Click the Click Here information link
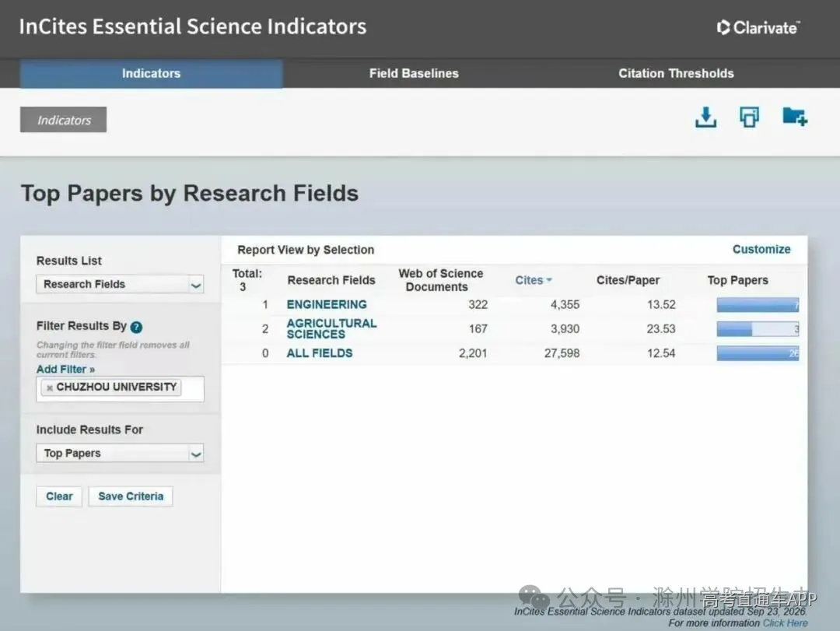Image resolution: width=840 pixels, height=631 pixels. click(785, 623)
